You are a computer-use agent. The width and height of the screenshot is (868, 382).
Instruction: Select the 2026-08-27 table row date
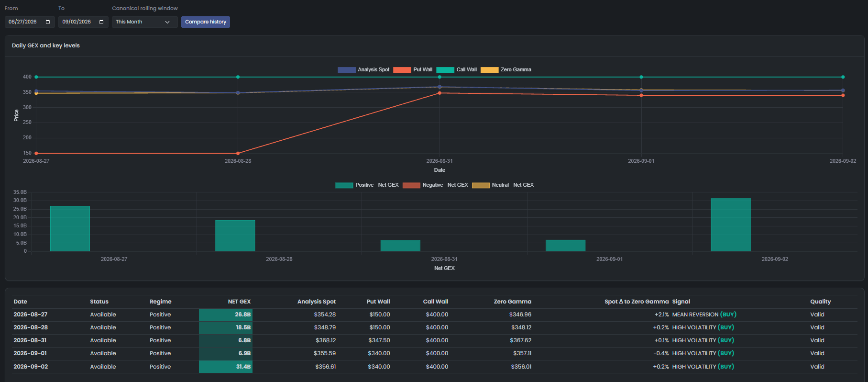click(x=31, y=315)
